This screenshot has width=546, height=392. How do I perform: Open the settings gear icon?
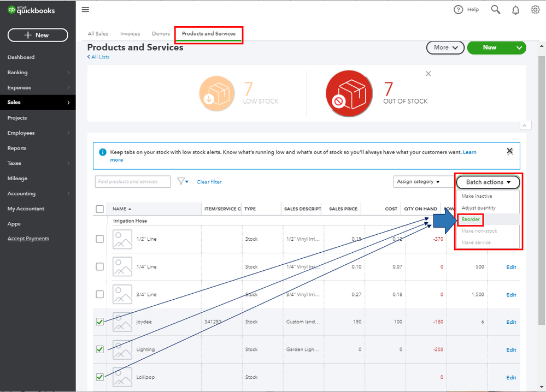535,10
